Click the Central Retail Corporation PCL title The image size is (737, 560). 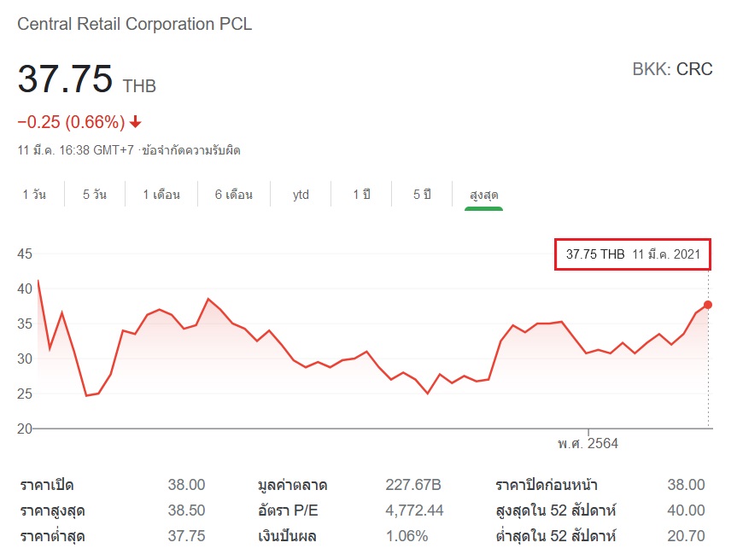pyautogui.click(x=135, y=24)
